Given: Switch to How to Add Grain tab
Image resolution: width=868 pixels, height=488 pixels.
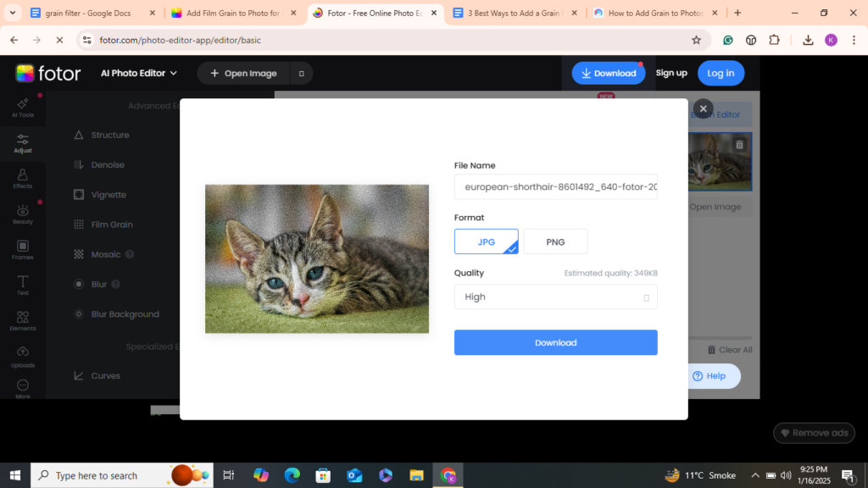Looking at the screenshot, I should [654, 13].
